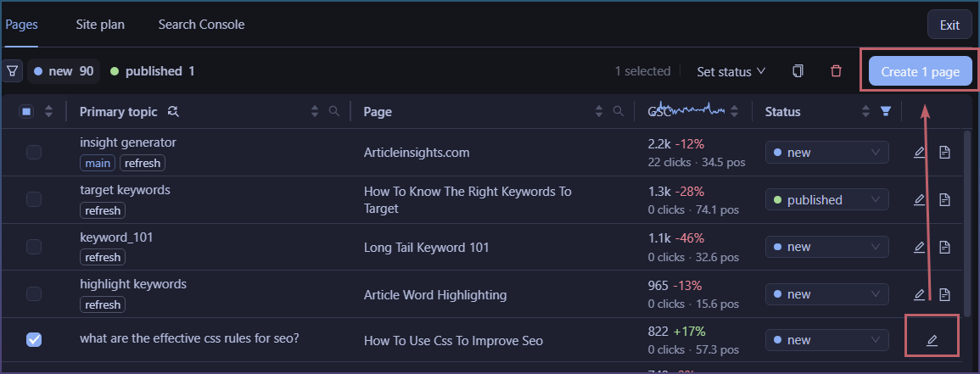980x374 pixels.
Task: Open document for highlight keywords row
Action: click(944, 294)
